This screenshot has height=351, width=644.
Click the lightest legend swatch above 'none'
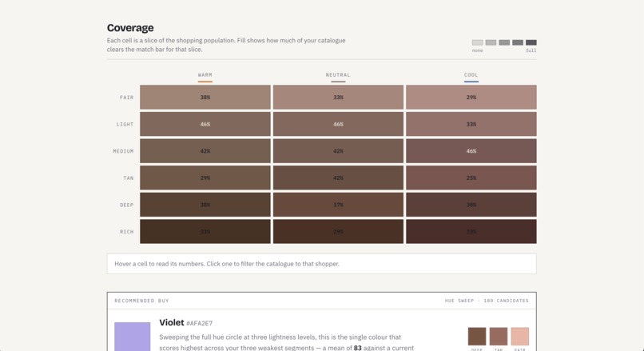[477, 42]
